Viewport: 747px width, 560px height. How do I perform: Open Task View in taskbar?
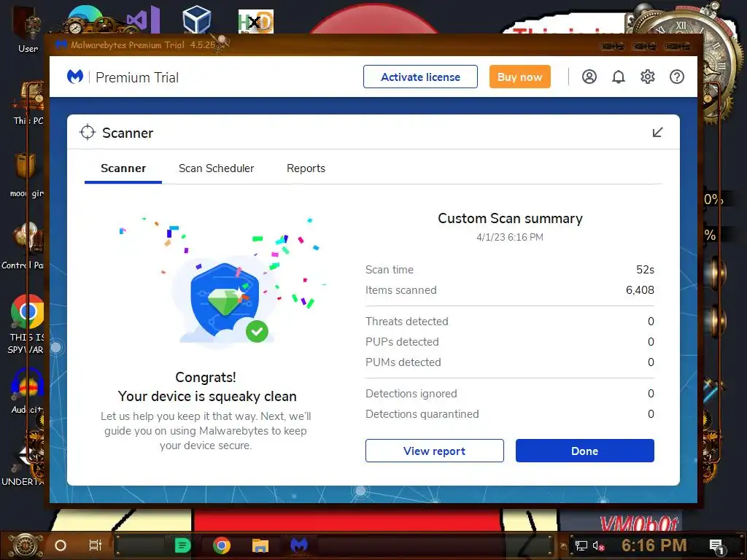96,545
